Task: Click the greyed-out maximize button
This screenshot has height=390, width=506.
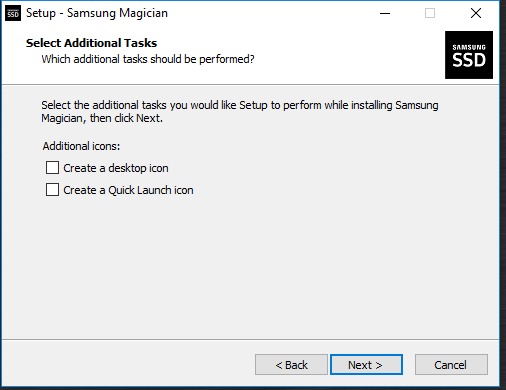Action: click(430, 13)
